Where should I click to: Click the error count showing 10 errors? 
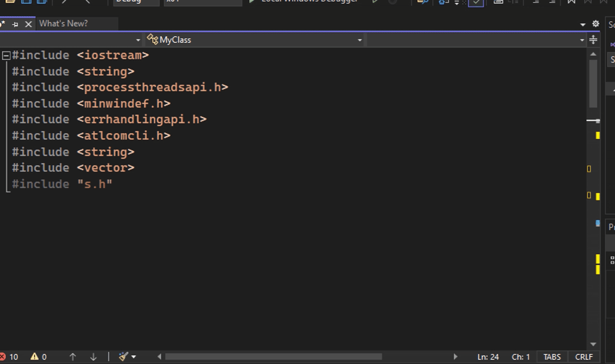coord(10,357)
